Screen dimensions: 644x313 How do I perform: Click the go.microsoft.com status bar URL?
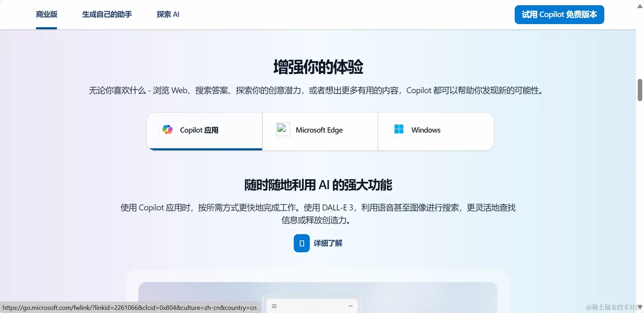(x=130, y=308)
